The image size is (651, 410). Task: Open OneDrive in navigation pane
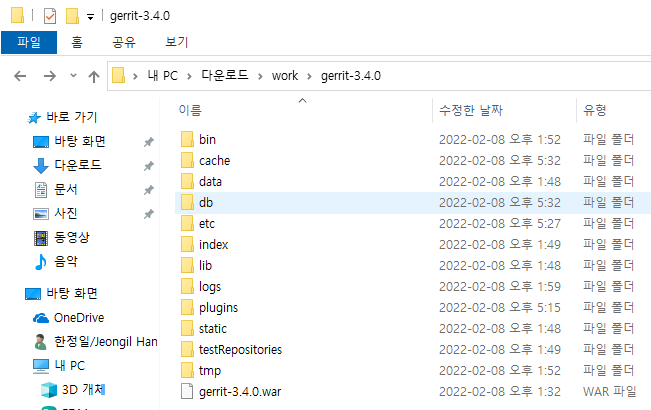[79, 317]
